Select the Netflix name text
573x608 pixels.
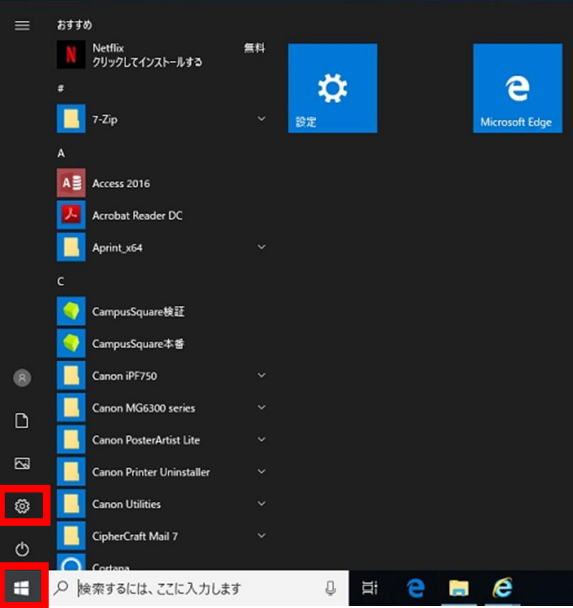(108, 48)
